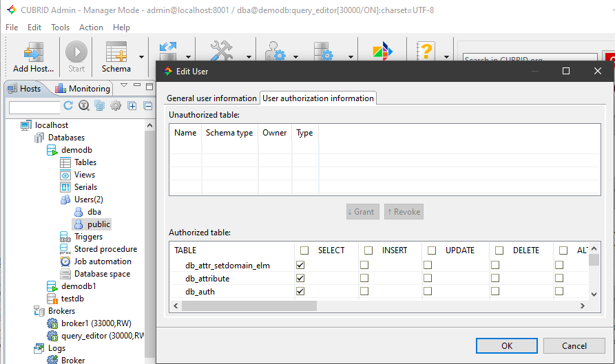This screenshot has height=364, width=615.
Task: Open the help icon dropdown arrow
Action: 446,58
